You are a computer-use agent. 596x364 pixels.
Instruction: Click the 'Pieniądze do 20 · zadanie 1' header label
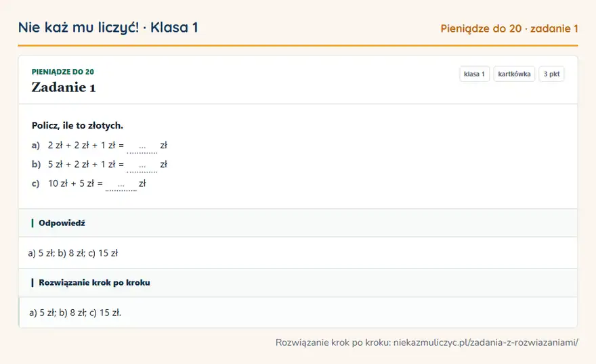[509, 29]
